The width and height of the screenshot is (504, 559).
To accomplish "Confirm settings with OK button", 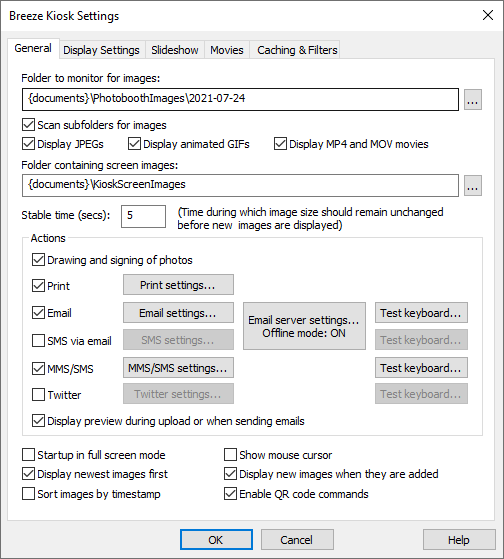I will coord(216,539).
